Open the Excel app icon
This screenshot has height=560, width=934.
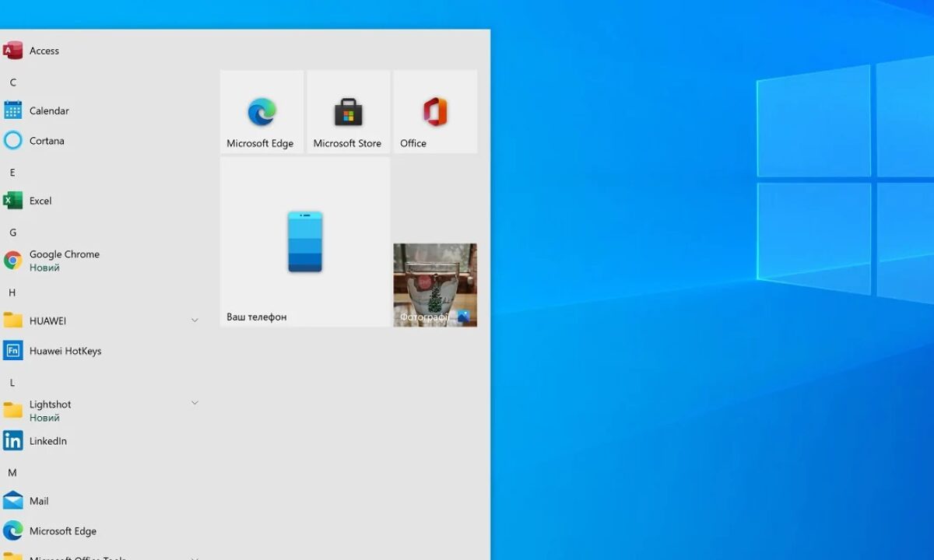coord(12,201)
